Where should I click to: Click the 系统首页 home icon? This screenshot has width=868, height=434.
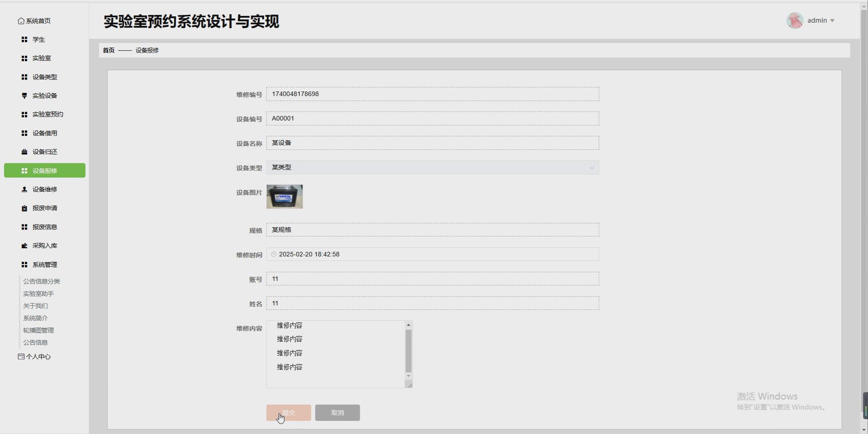click(21, 21)
